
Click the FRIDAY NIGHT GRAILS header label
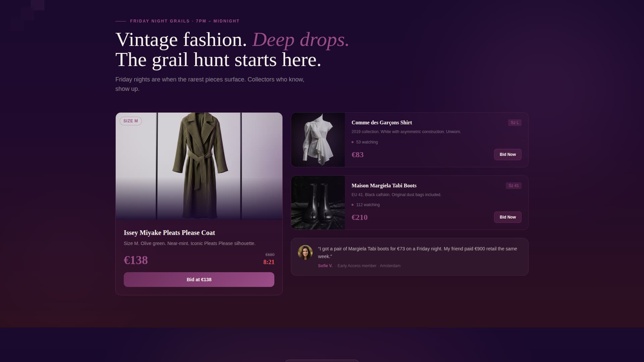[x=184, y=21]
